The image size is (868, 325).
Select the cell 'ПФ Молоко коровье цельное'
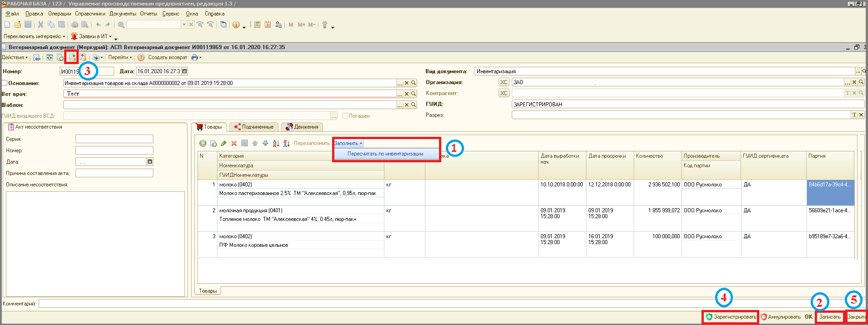(301, 245)
